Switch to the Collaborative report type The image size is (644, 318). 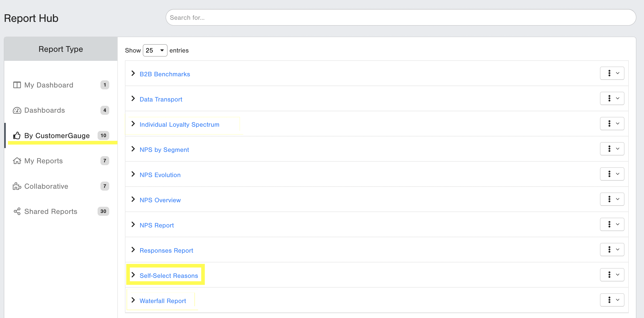click(46, 186)
